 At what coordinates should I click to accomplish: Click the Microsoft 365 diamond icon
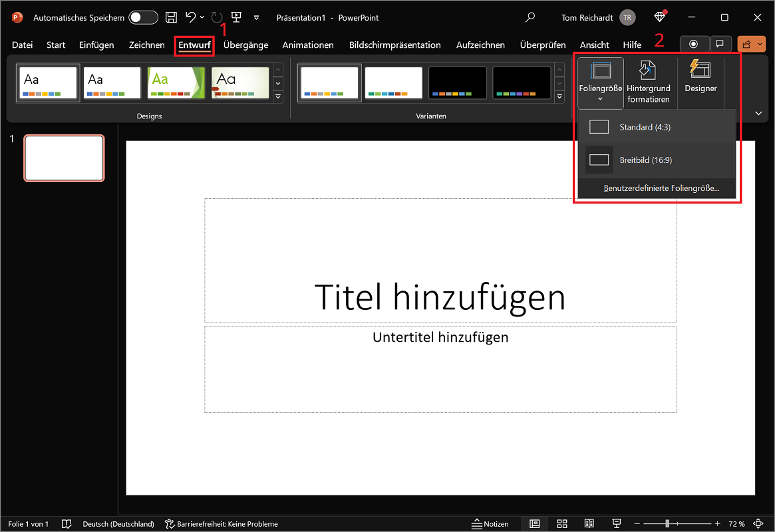(x=660, y=17)
